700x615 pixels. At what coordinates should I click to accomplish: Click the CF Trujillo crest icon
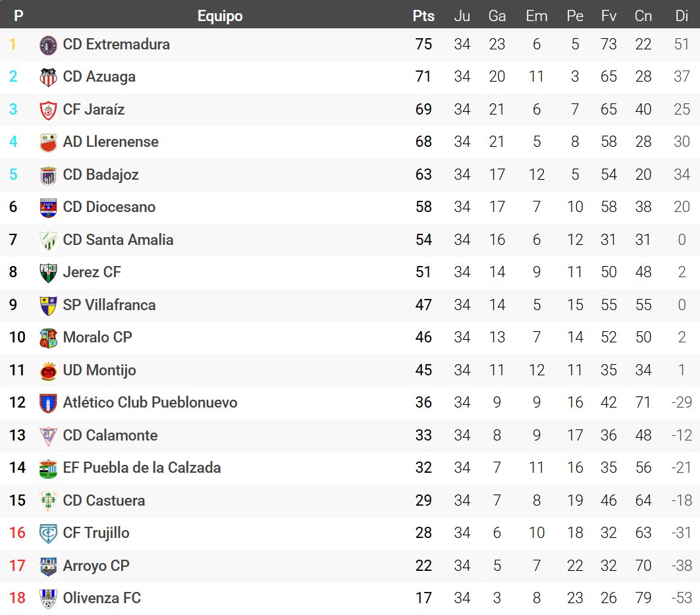49,533
